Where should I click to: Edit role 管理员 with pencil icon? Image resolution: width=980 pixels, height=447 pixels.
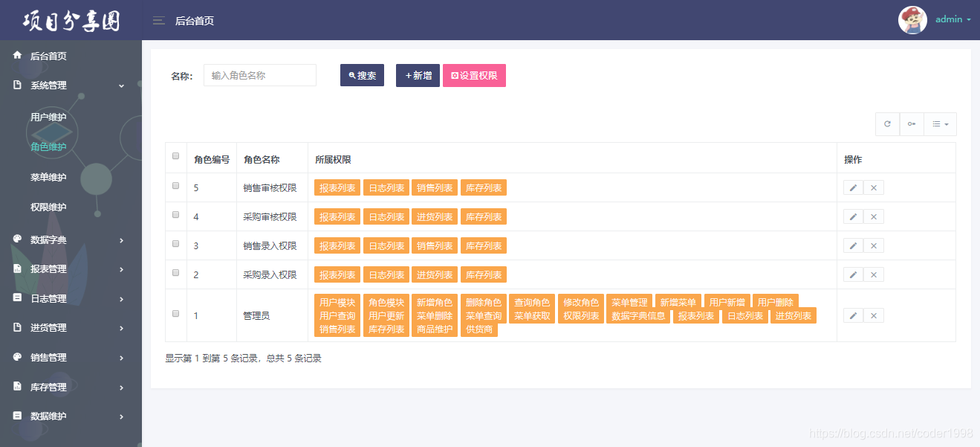(853, 315)
